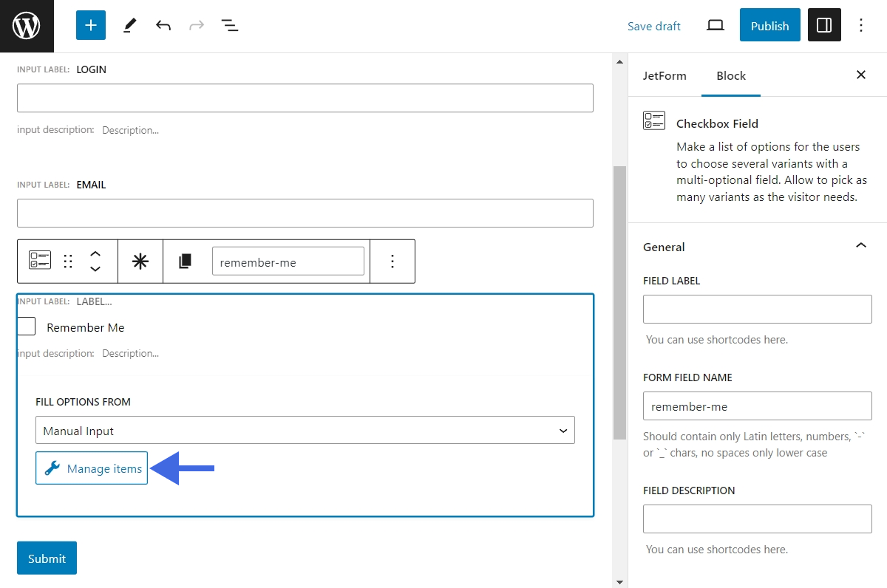Toggle editing mode with the pencil icon
Screen dimensions: 887x588
click(129, 24)
